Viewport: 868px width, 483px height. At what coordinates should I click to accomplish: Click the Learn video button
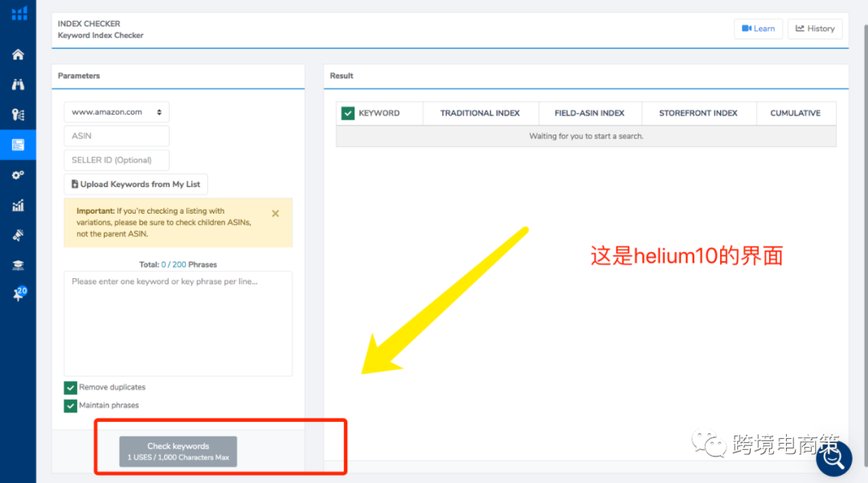click(758, 29)
